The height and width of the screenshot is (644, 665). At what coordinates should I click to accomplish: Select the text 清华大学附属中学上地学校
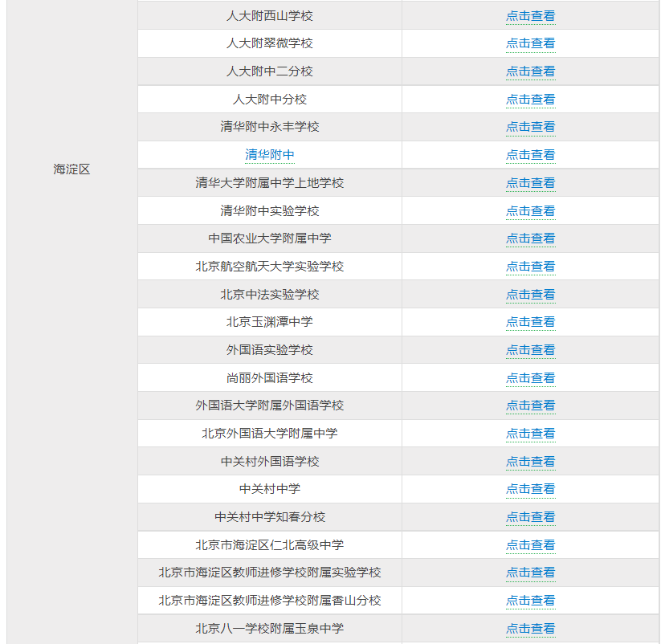click(270, 183)
